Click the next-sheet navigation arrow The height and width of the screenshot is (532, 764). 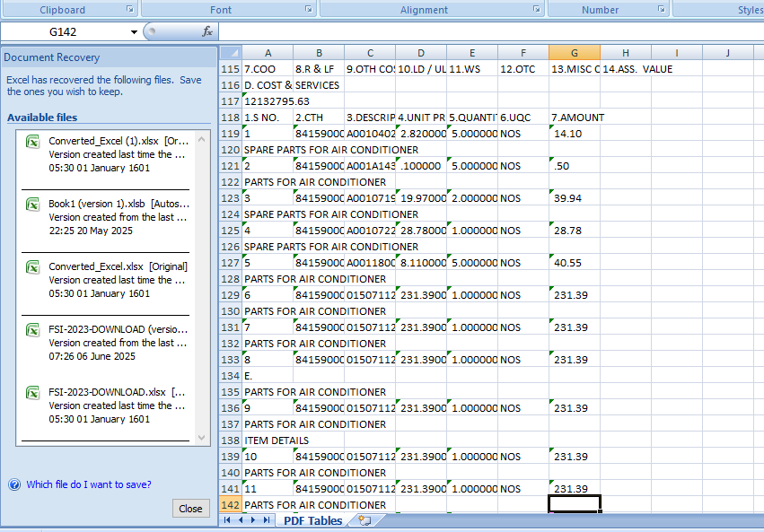point(252,520)
